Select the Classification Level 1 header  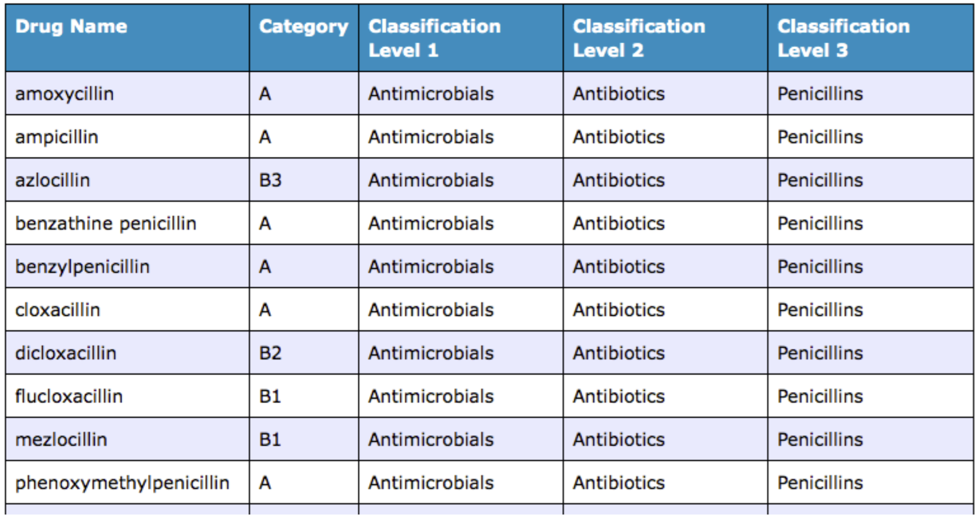[x=434, y=38]
